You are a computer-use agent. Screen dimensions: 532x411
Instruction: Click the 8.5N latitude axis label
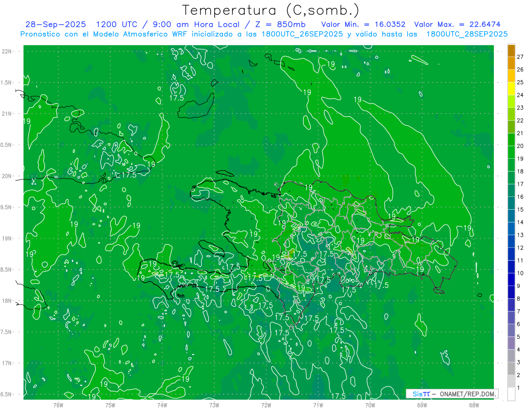pyautogui.click(x=6, y=270)
